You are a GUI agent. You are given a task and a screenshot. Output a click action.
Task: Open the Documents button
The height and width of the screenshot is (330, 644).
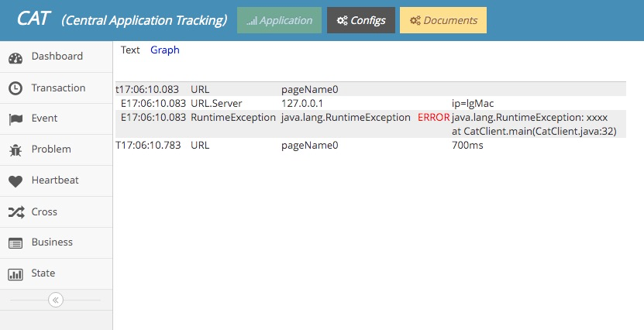pyautogui.click(x=443, y=20)
